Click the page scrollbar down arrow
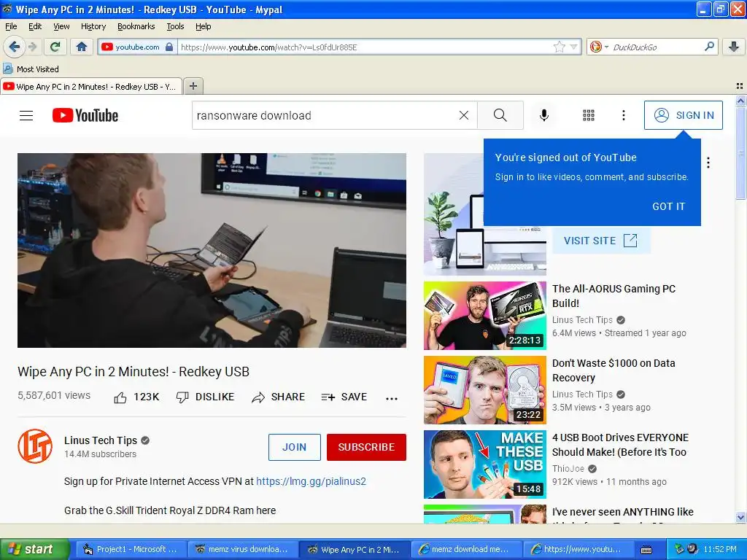This screenshot has height=560, width=747. tap(740, 518)
